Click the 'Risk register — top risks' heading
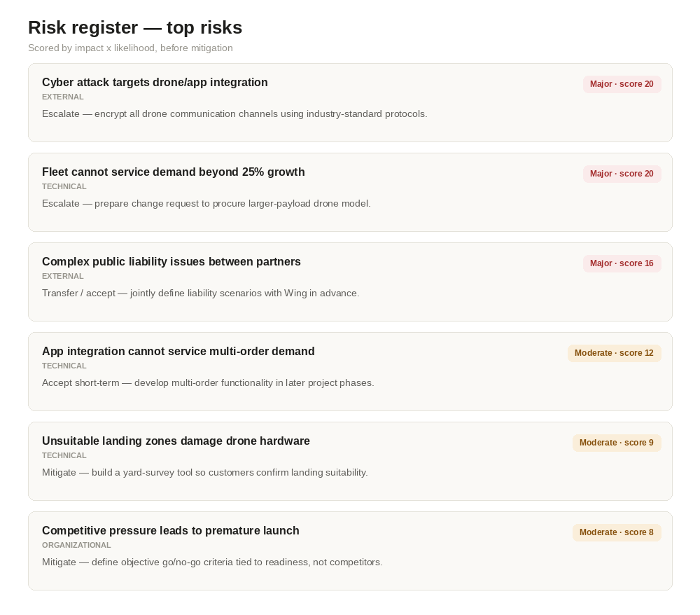700x615 pixels. coord(135,28)
